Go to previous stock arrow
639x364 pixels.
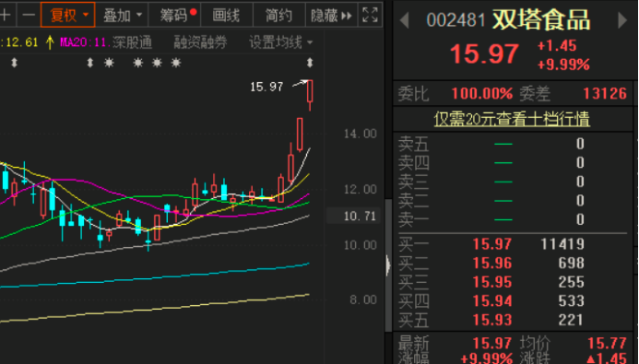pyautogui.click(x=404, y=20)
